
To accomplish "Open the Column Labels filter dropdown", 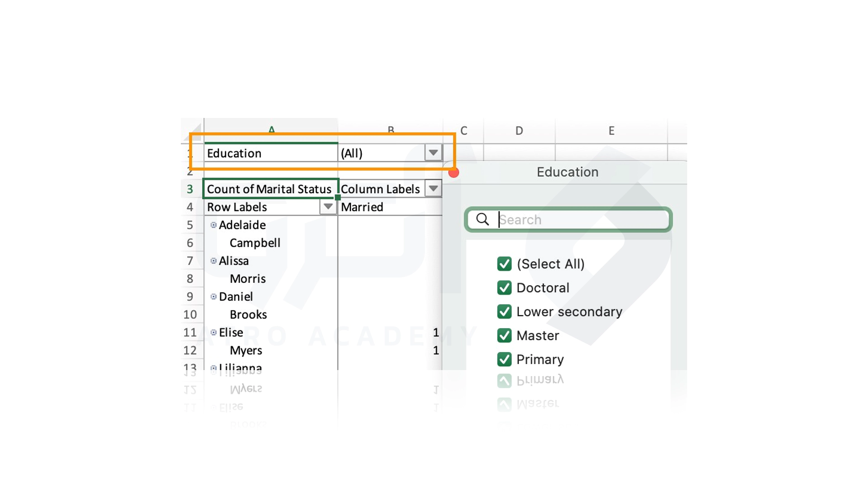I will coord(433,188).
